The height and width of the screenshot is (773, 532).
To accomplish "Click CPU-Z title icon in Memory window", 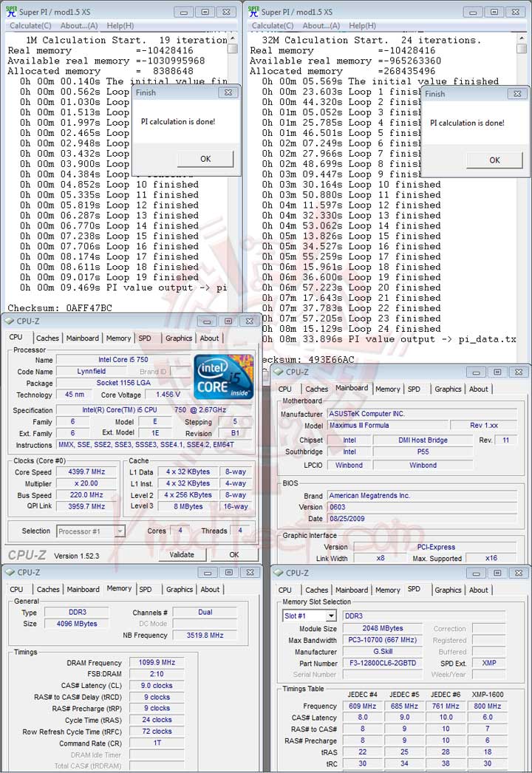I will click(10, 572).
